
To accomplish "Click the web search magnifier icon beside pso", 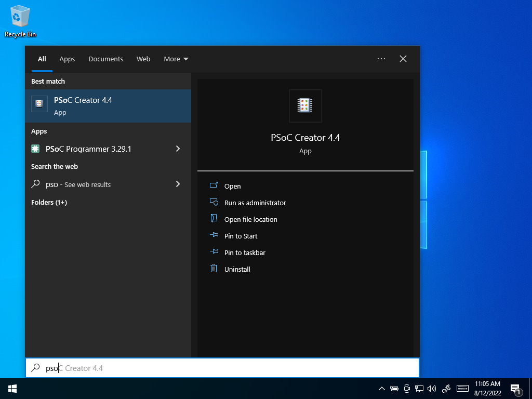I will tap(35, 184).
